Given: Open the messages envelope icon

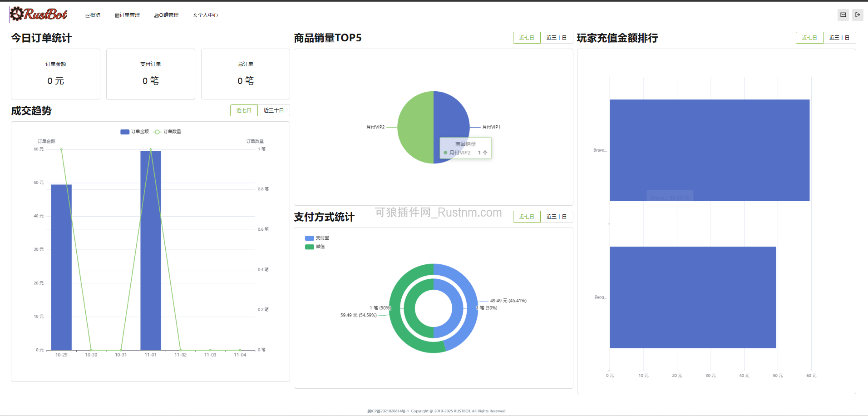Looking at the screenshot, I should 843,15.
